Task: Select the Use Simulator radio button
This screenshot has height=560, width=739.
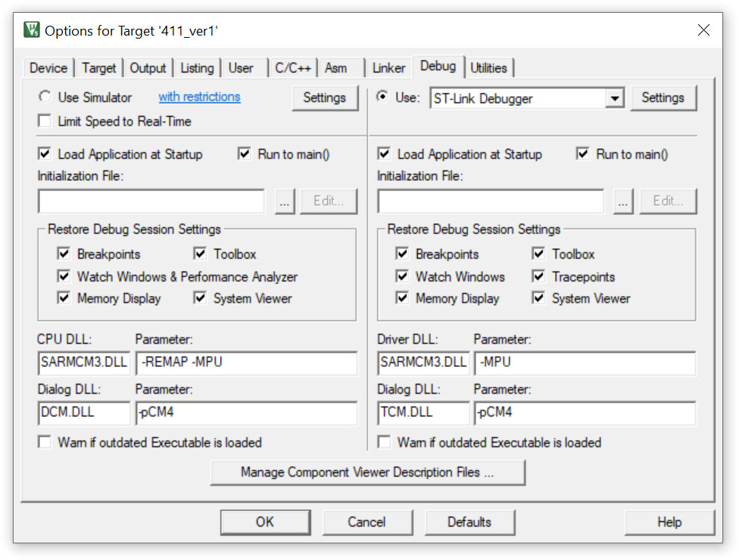Action: (x=45, y=97)
